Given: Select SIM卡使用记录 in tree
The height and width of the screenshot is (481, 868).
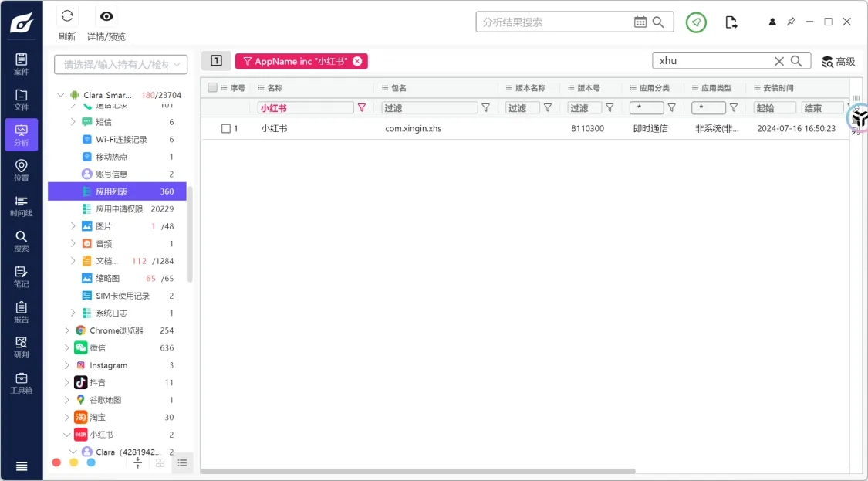Looking at the screenshot, I should pos(123,296).
